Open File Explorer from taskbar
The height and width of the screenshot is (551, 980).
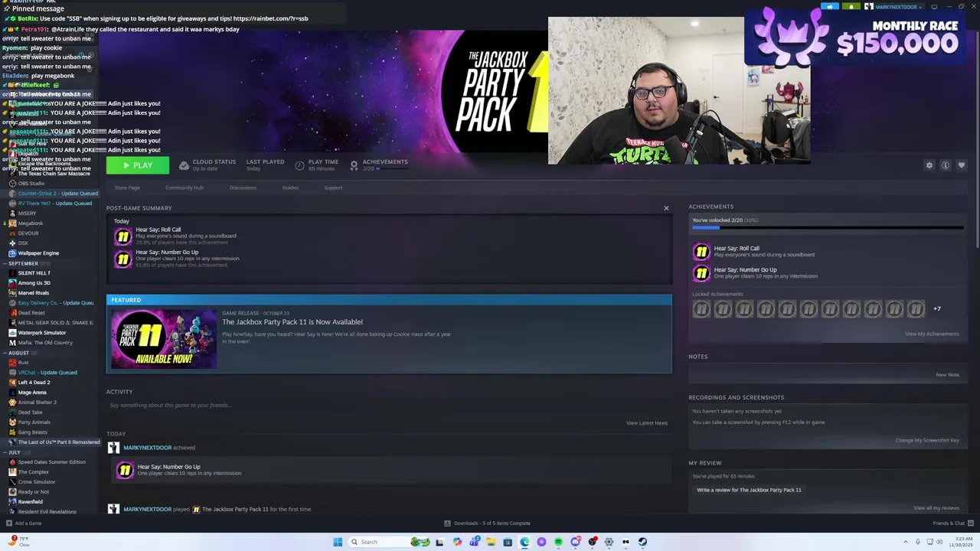point(491,542)
